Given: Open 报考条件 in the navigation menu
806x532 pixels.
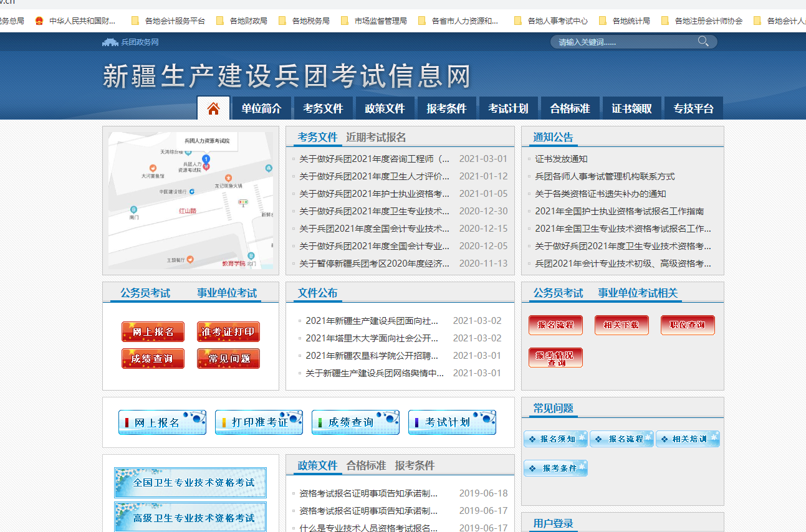Looking at the screenshot, I should (446, 108).
